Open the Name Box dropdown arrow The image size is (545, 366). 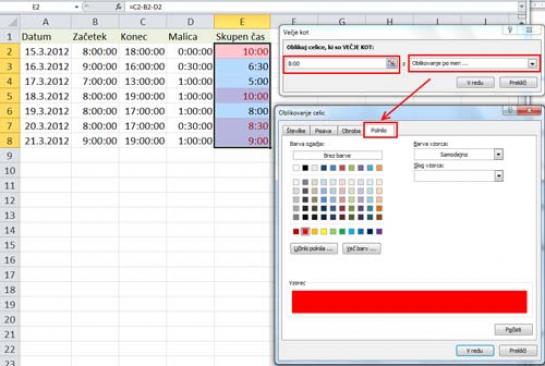coord(76,7)
